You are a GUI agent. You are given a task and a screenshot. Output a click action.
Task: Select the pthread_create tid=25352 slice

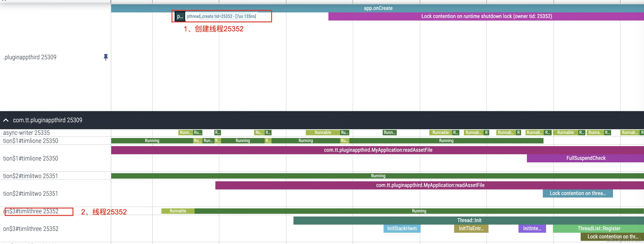click(x=222, y=16)
